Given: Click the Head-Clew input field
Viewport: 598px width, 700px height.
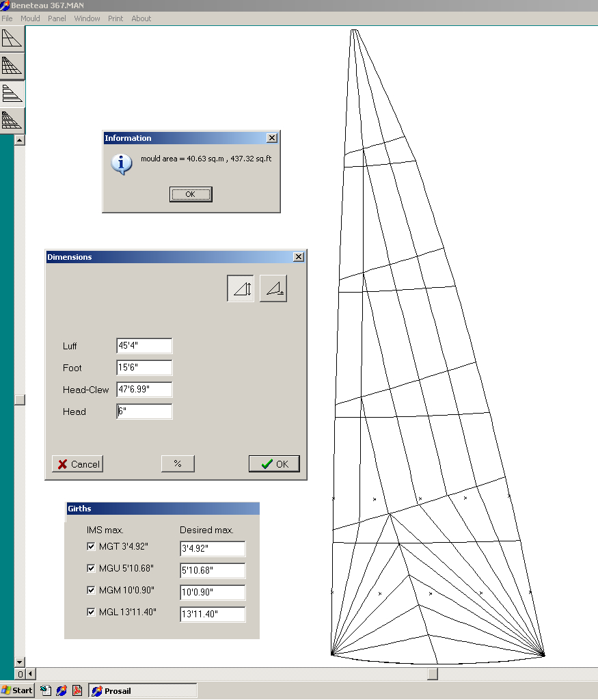Looking at the screenshot, I should coord(144,389).
